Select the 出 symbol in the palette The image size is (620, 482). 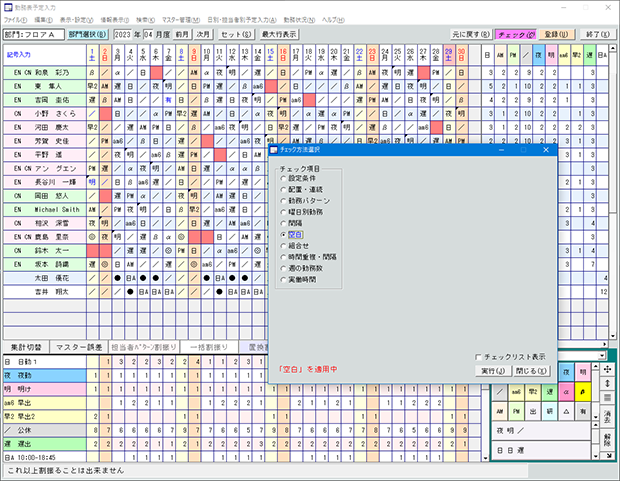pos(533,411)
